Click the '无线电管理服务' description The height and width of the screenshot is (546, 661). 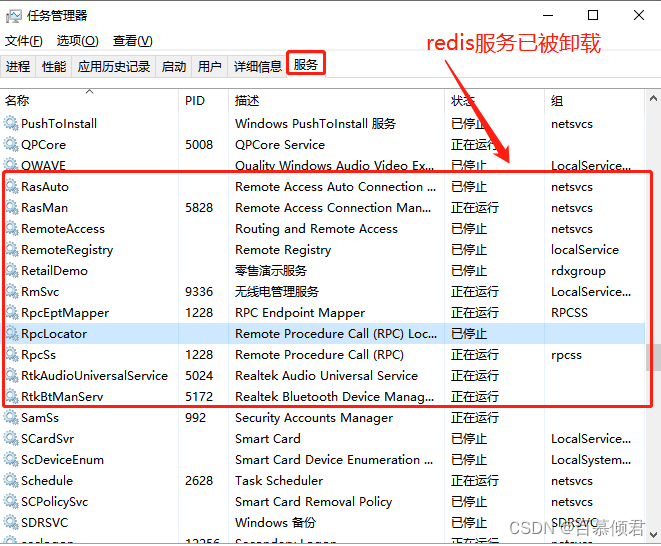277,291
